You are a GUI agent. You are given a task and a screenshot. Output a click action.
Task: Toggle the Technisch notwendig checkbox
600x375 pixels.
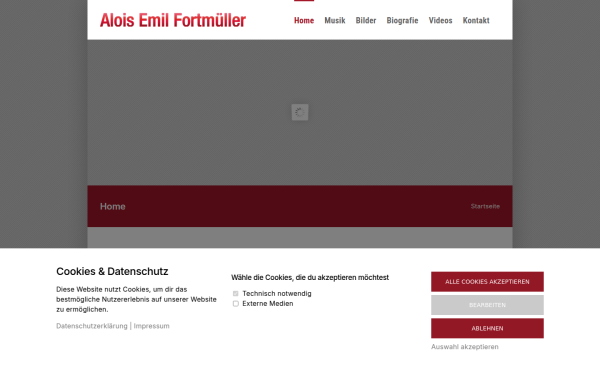point(236,293)
